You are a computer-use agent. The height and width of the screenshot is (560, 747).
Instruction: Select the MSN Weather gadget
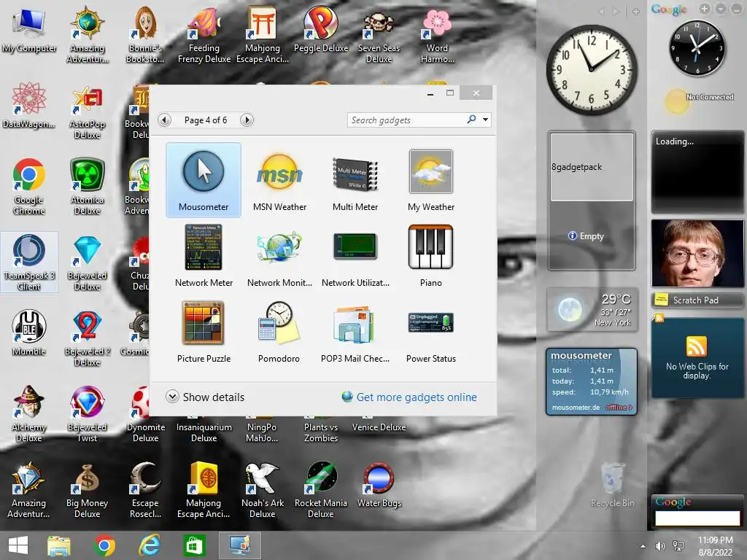tap(279, 180)
